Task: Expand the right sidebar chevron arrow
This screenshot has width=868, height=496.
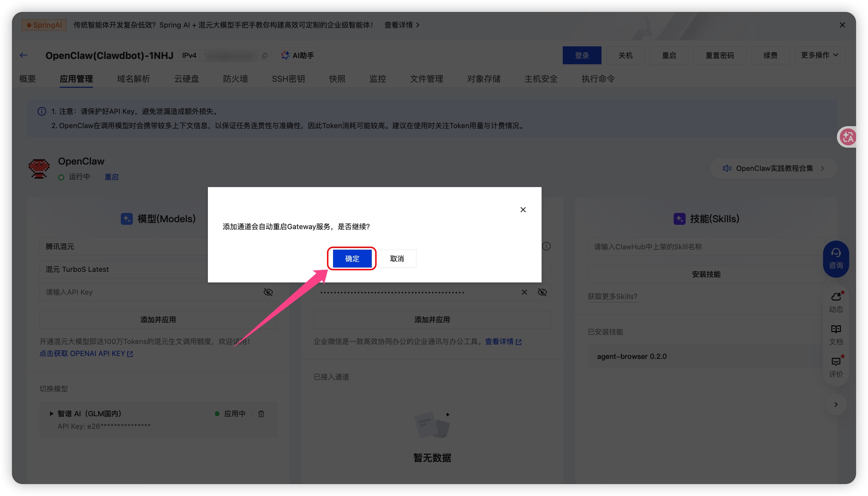Action: (836, 404)
